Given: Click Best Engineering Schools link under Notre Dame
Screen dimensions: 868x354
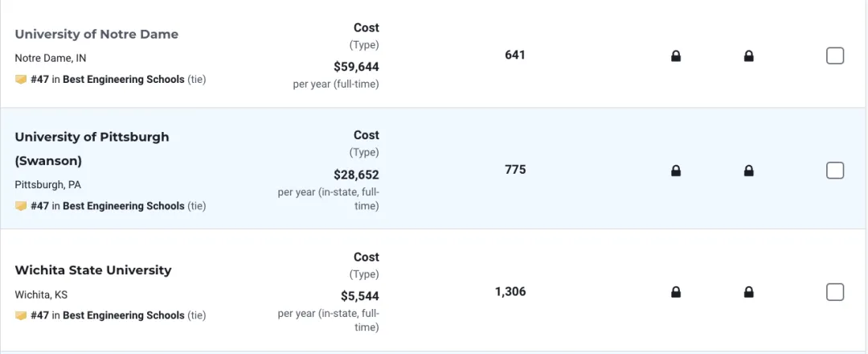Looking at the screenshot, I should 124,79.
